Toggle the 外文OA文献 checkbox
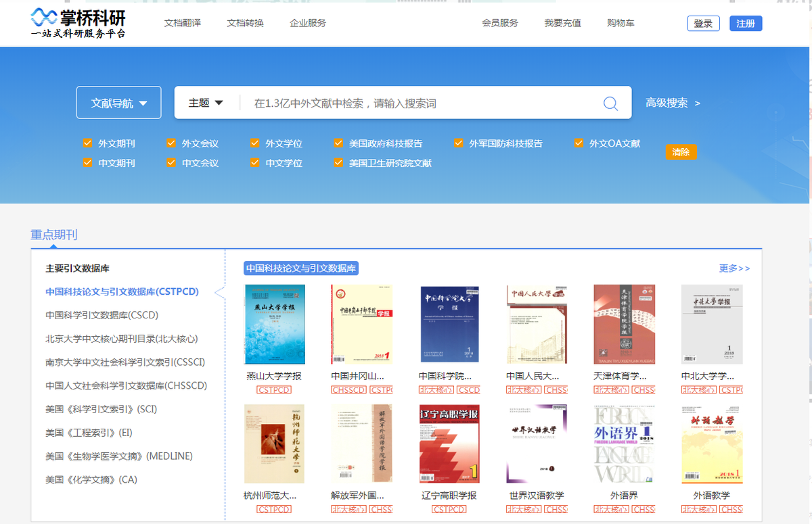812x524 pixels. pyautogui.click(x=579, y=143)
